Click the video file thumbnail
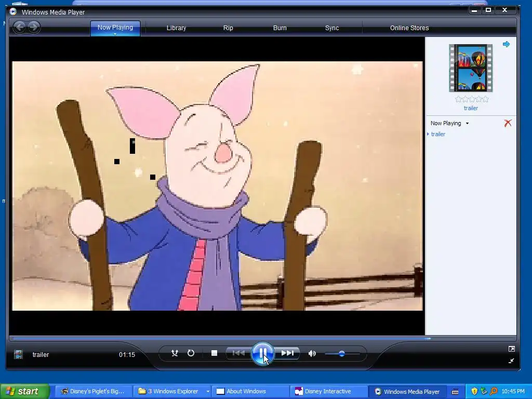This screenshot has height=399, width=532. point(471,68)
